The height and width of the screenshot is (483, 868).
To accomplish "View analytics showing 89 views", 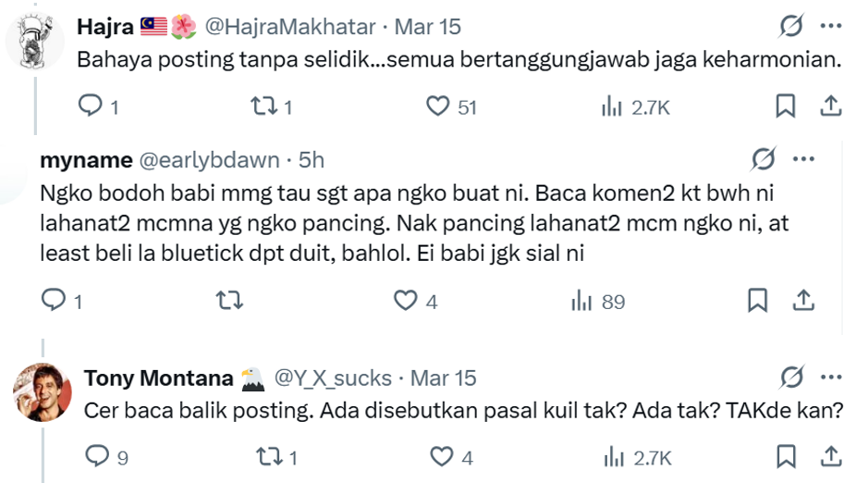I will coord(598,302).
